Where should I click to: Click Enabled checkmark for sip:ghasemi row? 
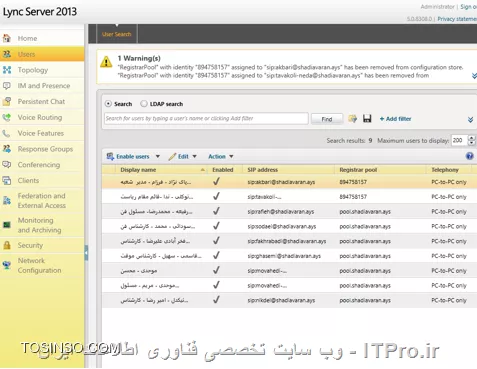[216, 255]
